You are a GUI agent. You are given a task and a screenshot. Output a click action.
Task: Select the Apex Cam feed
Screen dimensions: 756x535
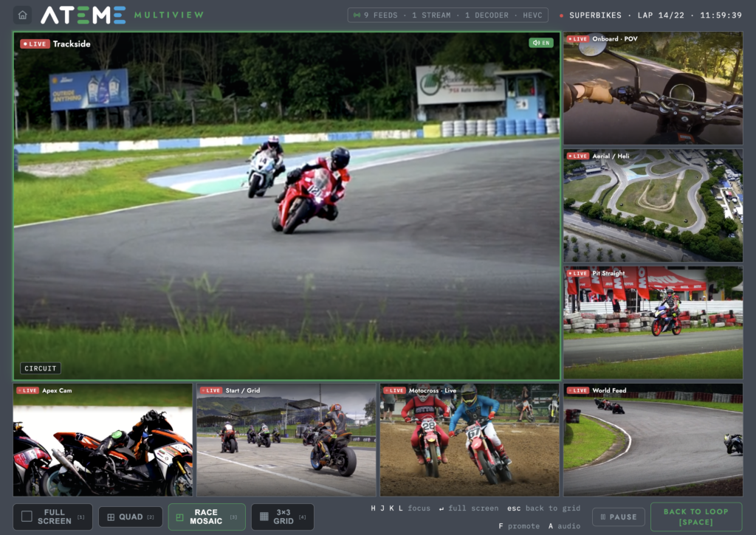(x=103, y=440)
